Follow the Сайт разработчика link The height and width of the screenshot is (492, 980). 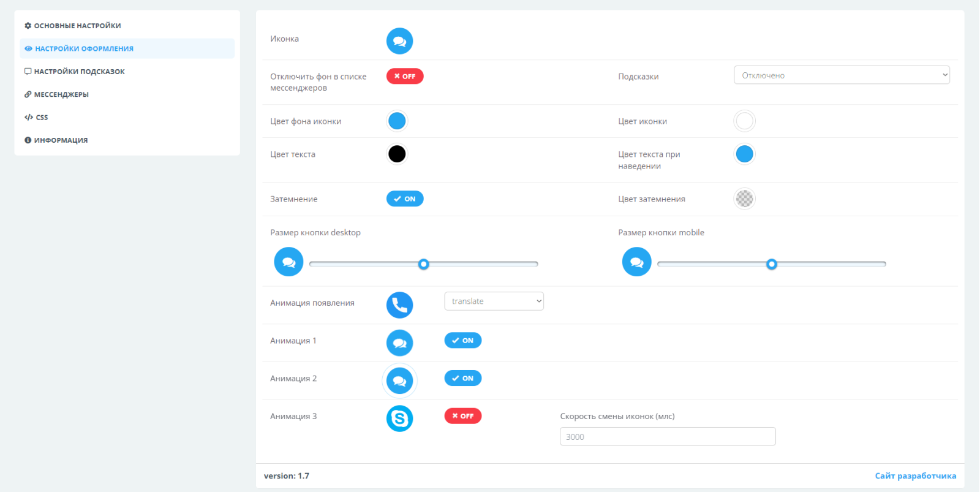[x=915, y=475]
